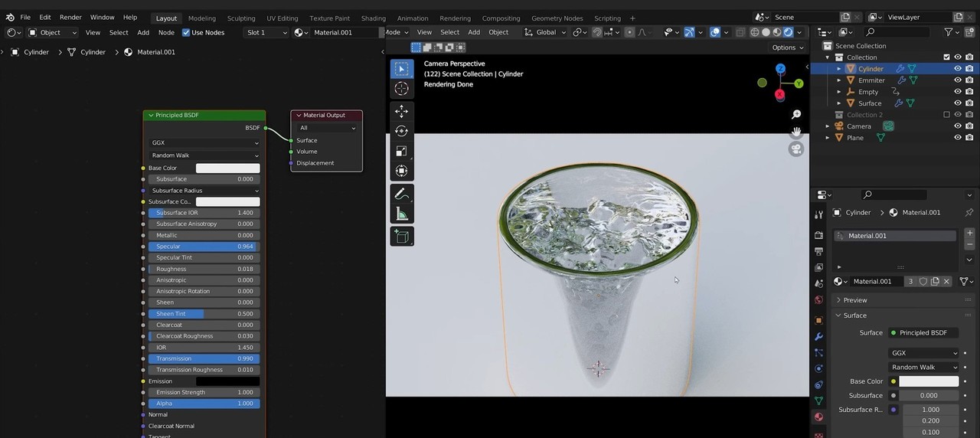
Task: Open Random Walk dropdown in Principled BSDF node
Action: click(204, 155)
